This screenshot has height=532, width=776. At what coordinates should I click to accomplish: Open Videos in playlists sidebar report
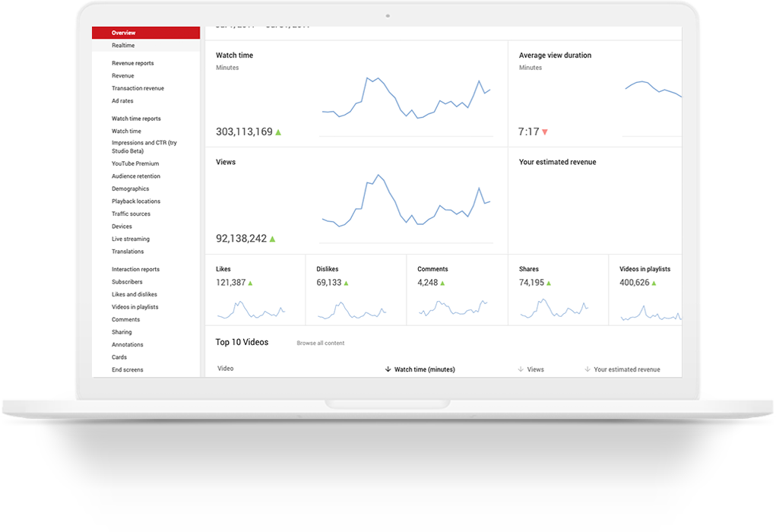click(x=135, y=307)
